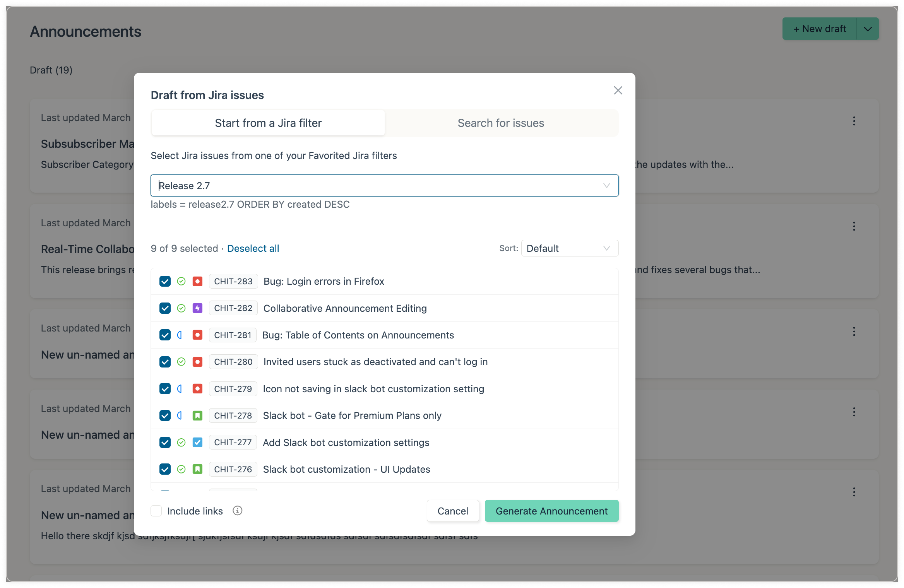Expand the Sort Default dropdown
Screen dimensions: 904x588
[569, 248]
